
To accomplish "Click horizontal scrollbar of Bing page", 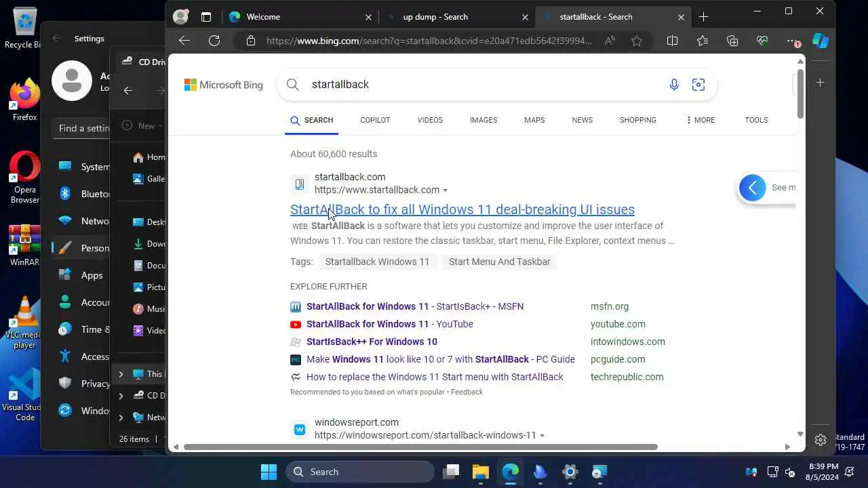I will (420, 447).
